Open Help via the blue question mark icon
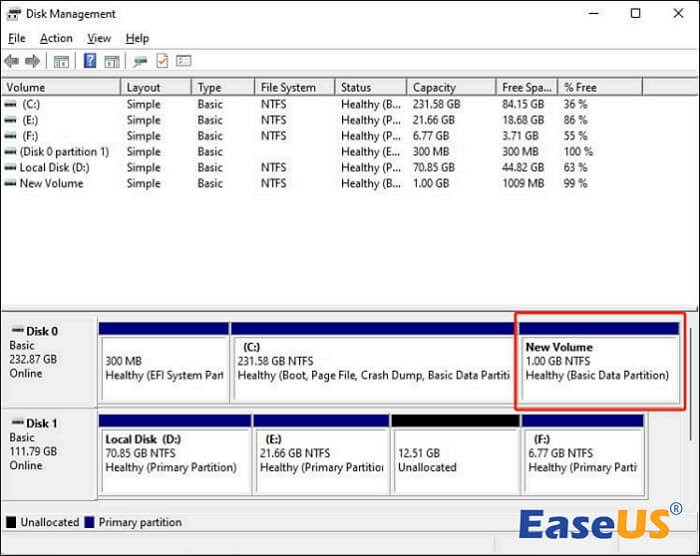Screen dimensions: 700x556 [x=90, y=62]
